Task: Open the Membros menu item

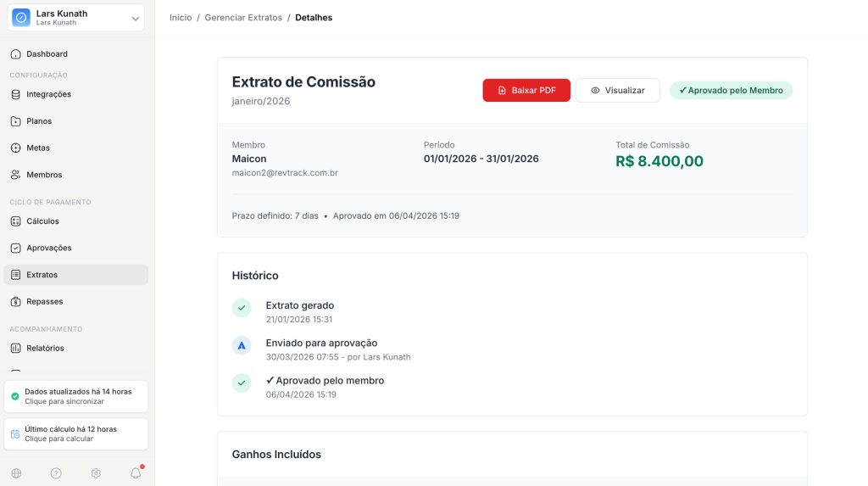Action: [44, 175]
